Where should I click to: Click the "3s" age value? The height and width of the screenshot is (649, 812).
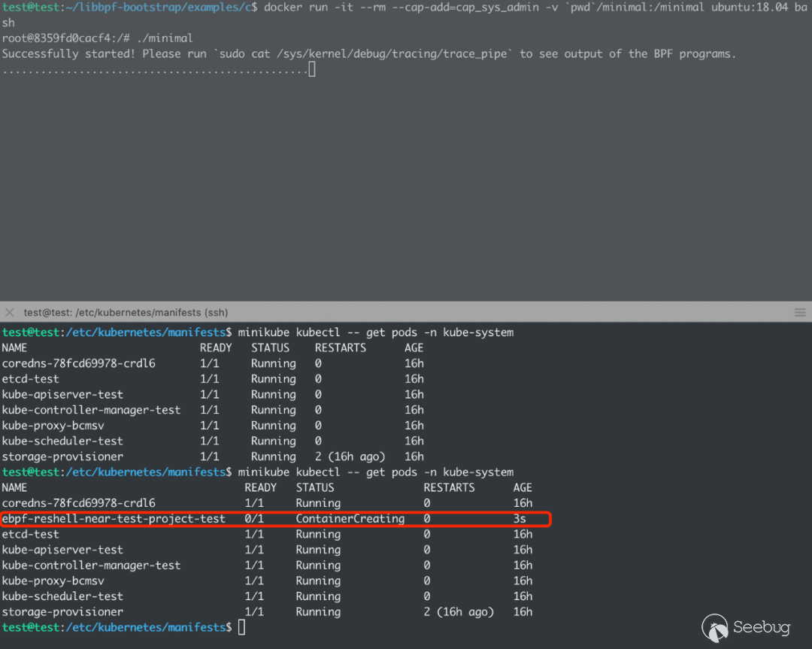pos(520,519)
